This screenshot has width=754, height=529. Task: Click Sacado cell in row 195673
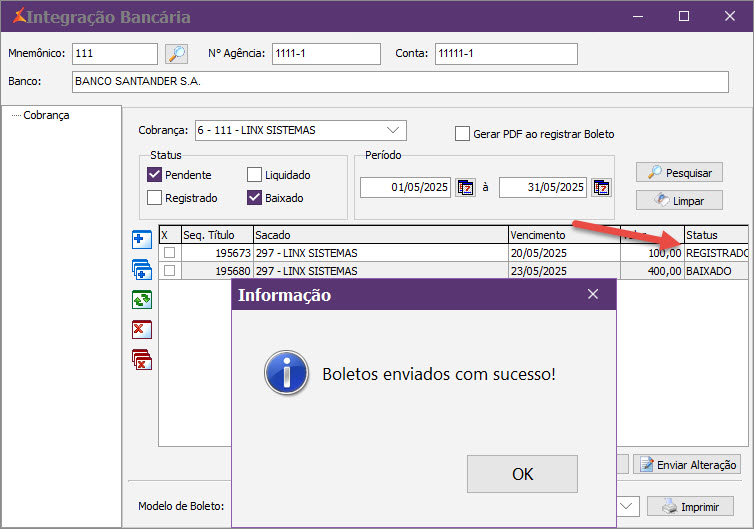point(381,253)
